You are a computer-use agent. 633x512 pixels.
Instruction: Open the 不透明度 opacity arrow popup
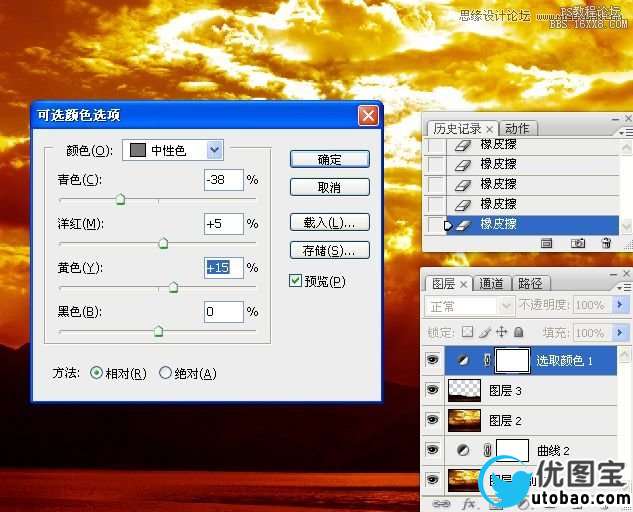pyautogui.click(x=620, y=305)
